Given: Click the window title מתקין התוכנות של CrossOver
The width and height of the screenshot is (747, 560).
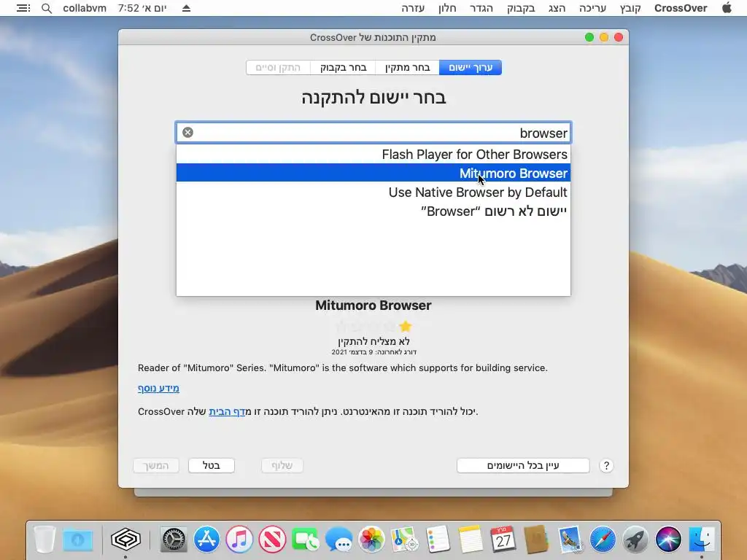Looking at the screenshot, I should point(373,38).
